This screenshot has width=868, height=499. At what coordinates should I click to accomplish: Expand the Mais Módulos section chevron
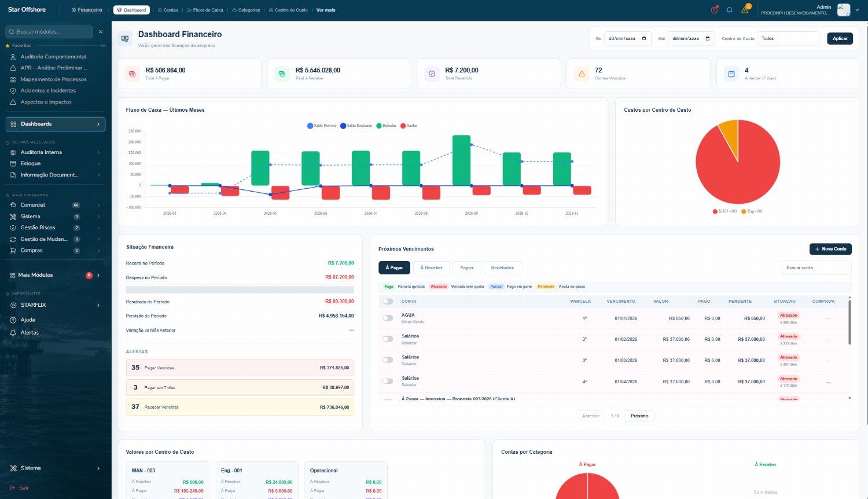coord(98,276)
